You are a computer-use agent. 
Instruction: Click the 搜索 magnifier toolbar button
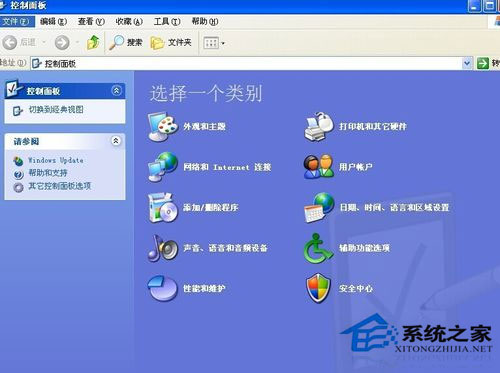tap(126, 42)
